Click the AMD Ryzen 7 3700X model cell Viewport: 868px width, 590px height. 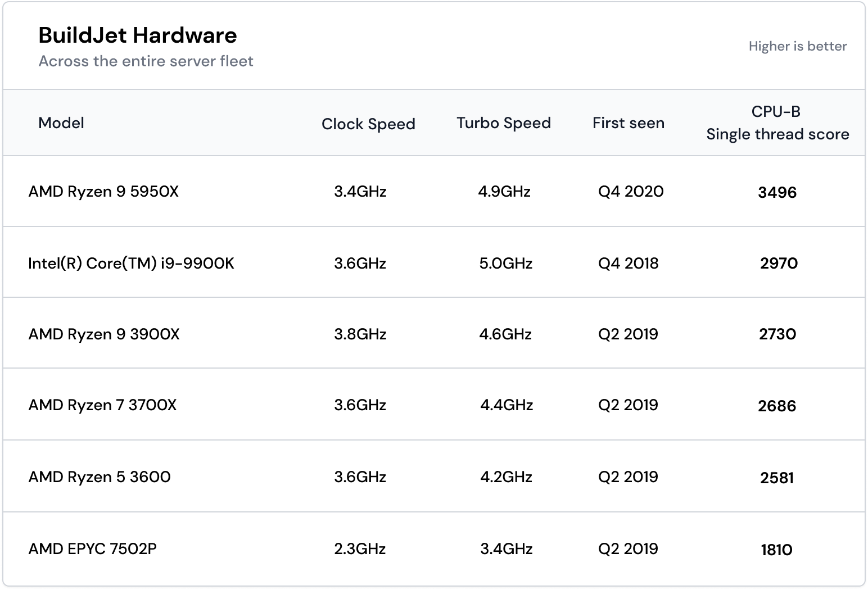102,405
